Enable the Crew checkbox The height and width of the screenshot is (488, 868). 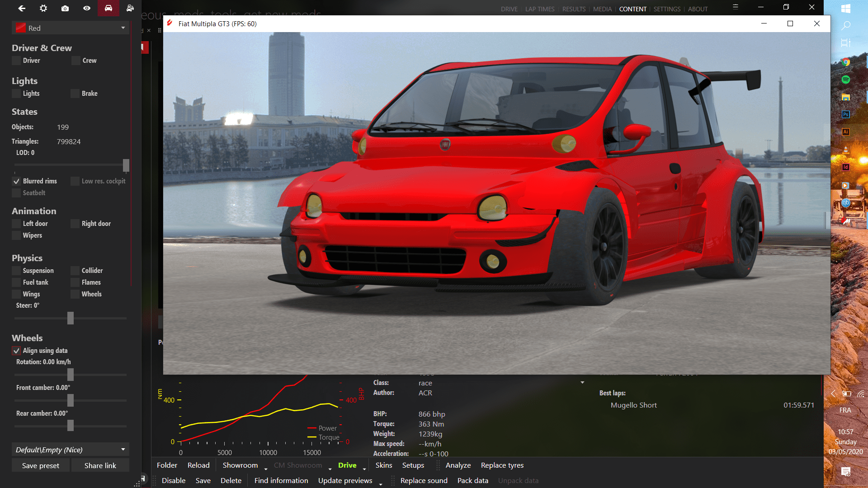(76, 61)
